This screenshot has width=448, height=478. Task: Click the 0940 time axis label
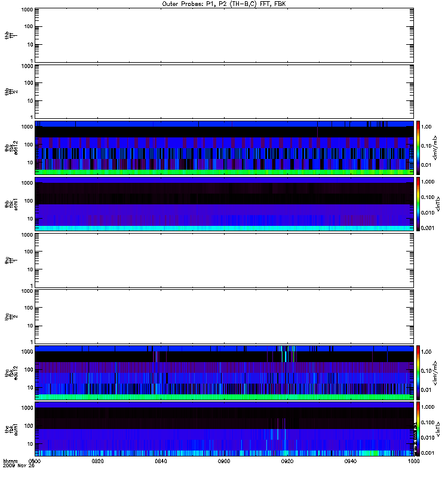[x=351, y=461]
